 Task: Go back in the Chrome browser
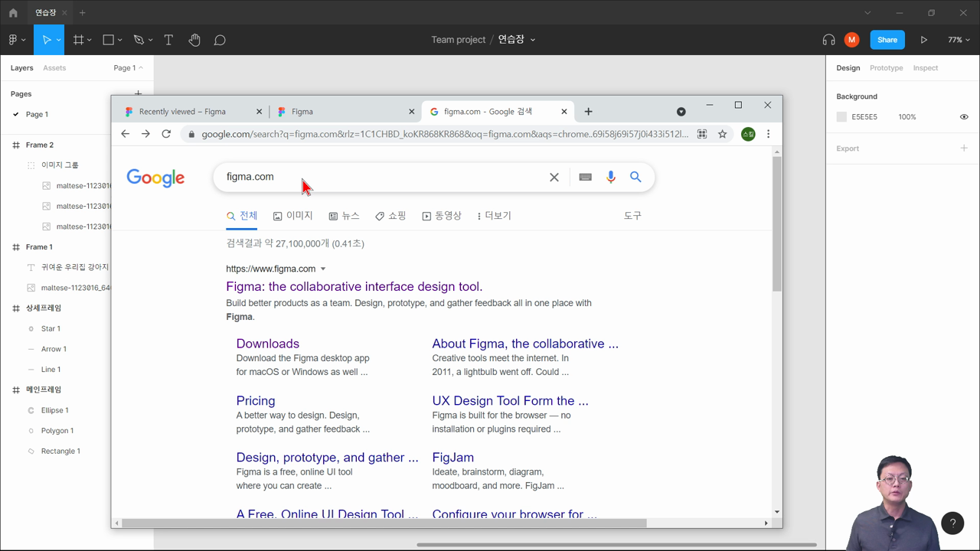coord(126,134)
